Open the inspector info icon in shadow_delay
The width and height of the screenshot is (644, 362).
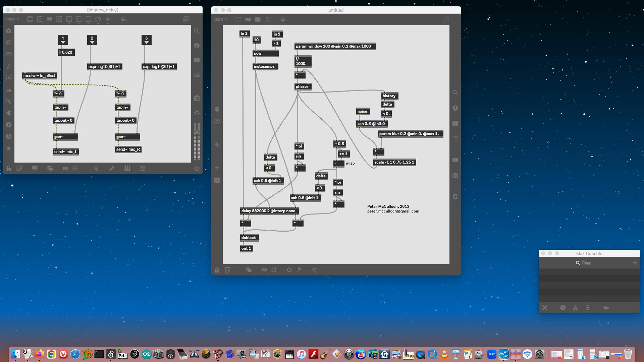tap(197, 45)
